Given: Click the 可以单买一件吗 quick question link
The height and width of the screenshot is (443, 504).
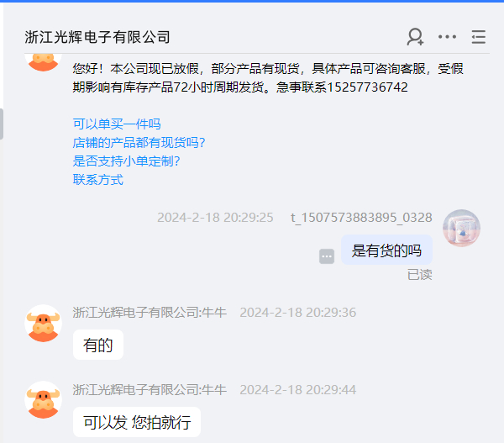Looking at the screenshot, I should pos(117,124).
